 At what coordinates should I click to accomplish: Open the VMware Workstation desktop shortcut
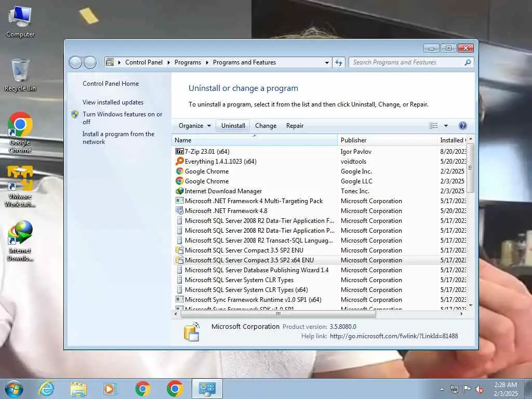coord(20,187)
